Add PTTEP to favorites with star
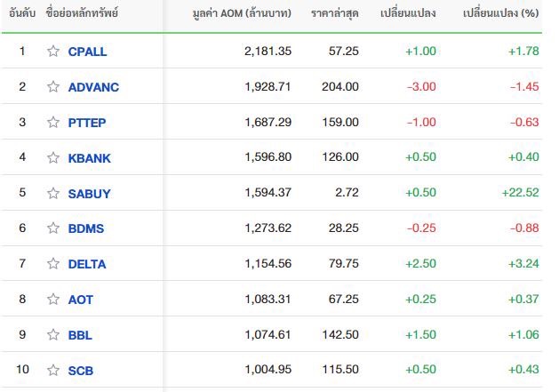This screenshot has height=392, width=559. [53, 123]
